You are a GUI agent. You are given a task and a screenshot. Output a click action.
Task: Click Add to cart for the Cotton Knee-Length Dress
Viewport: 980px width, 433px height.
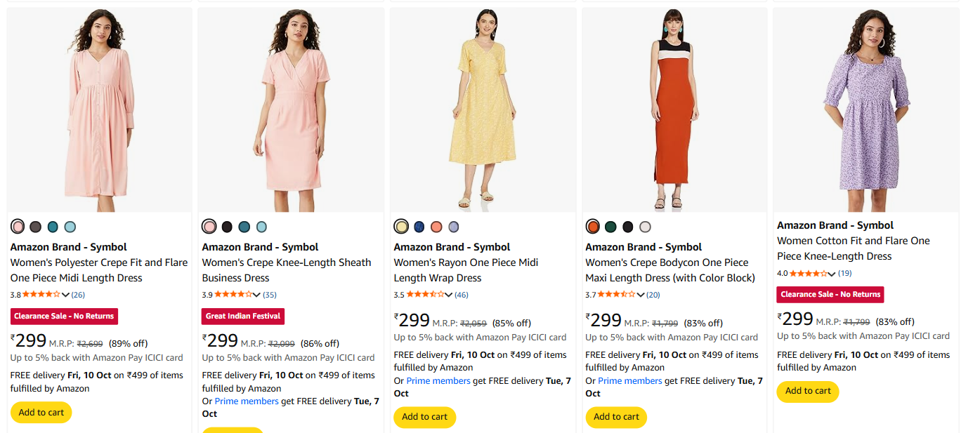[x=808, y=391]
